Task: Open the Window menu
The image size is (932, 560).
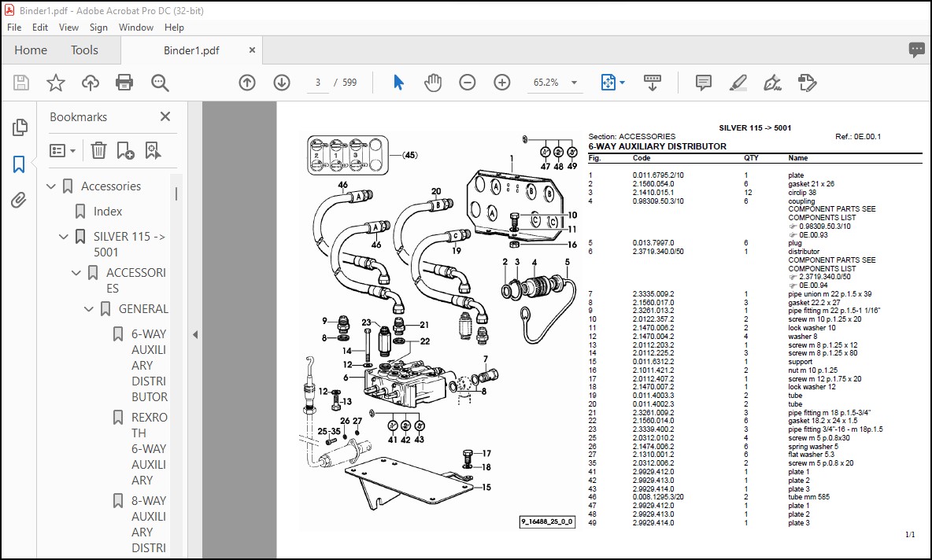Action: coord(135,28)
